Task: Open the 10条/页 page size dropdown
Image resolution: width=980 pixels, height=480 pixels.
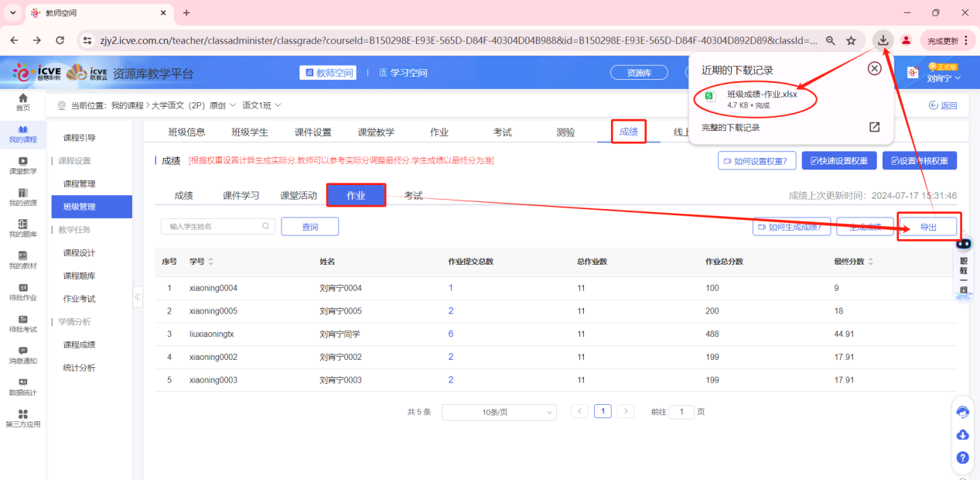Action: (499, 412)
